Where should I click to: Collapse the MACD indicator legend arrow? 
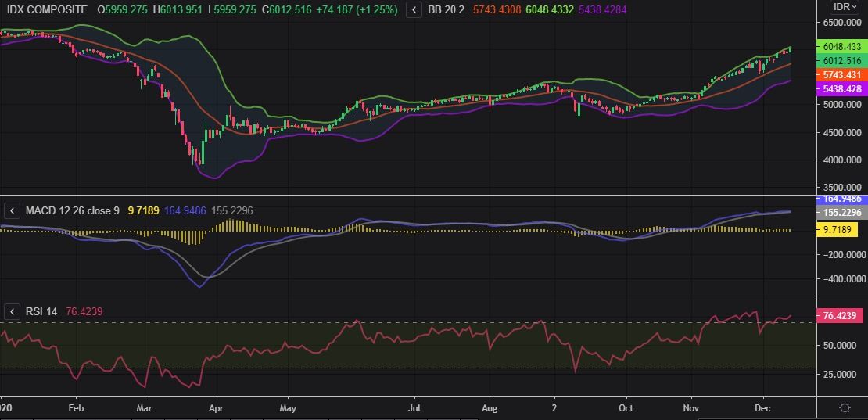pyautogui.click(x=13, y=211)
